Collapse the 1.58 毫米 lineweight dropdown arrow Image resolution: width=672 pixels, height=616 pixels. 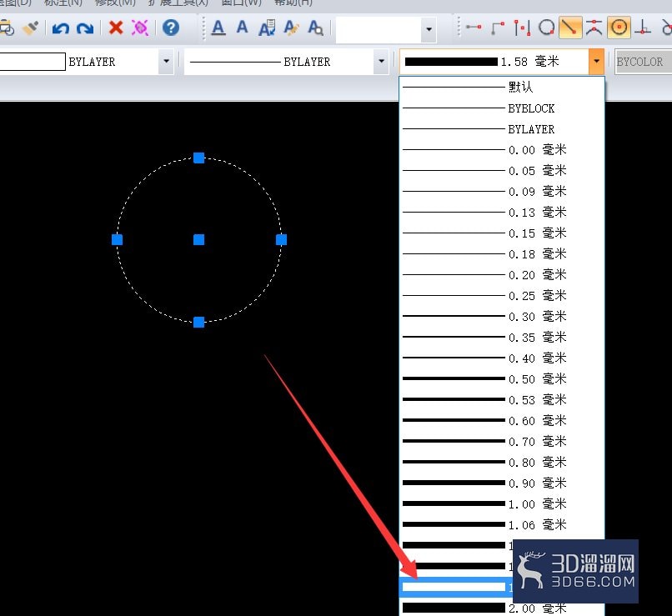[597, 61]
